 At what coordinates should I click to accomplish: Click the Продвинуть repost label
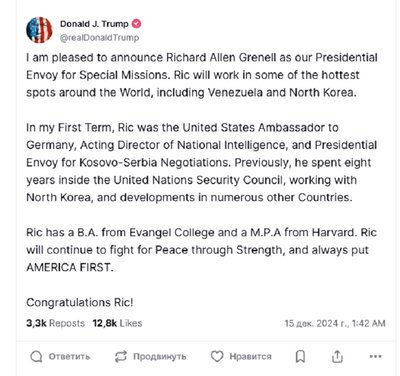click(x=159, y=356)
